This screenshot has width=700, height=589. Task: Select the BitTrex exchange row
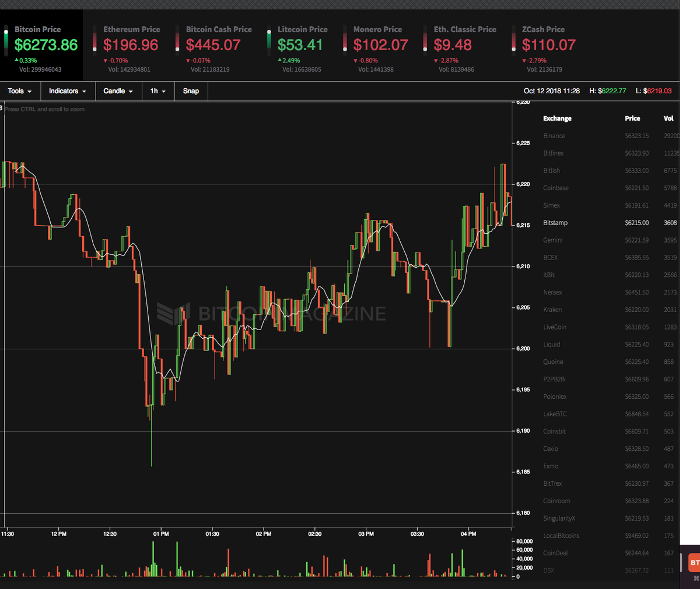pyautogui.click(x=611, y=483)
